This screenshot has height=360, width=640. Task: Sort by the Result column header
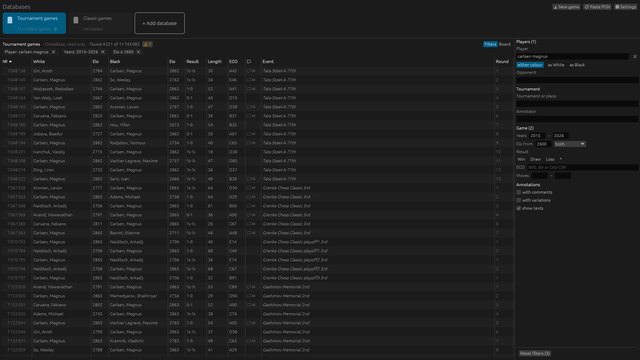coord(193,62)
